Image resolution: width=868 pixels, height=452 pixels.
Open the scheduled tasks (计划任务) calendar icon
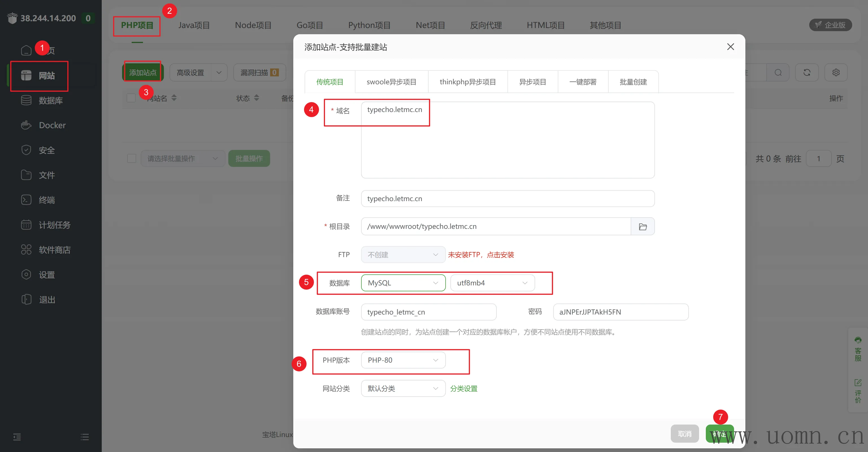click(x=26, y=225)
